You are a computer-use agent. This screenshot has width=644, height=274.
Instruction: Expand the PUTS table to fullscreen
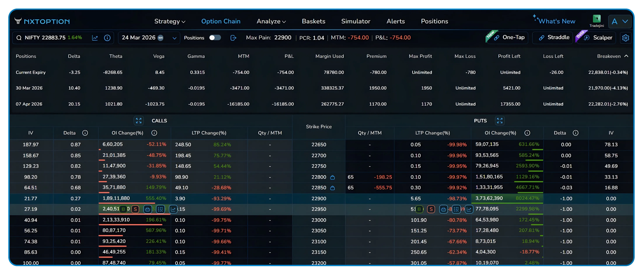(x=500, y=120)
